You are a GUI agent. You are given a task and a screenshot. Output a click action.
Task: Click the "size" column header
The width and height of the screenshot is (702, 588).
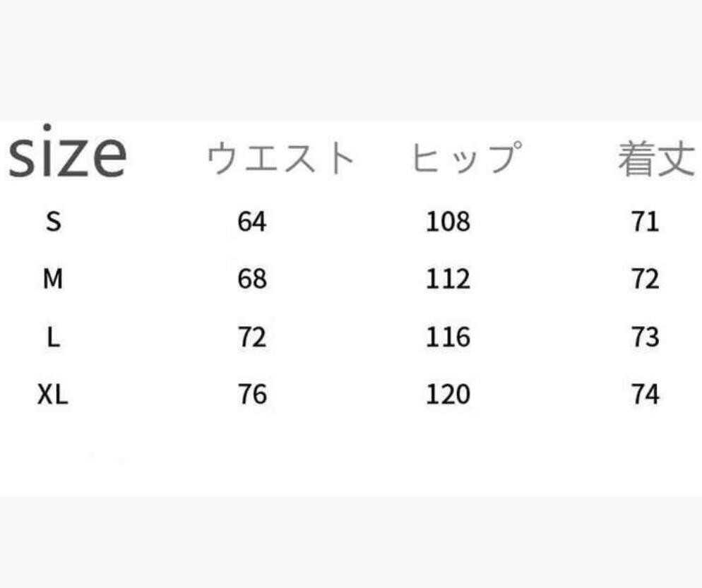[67, 156]
